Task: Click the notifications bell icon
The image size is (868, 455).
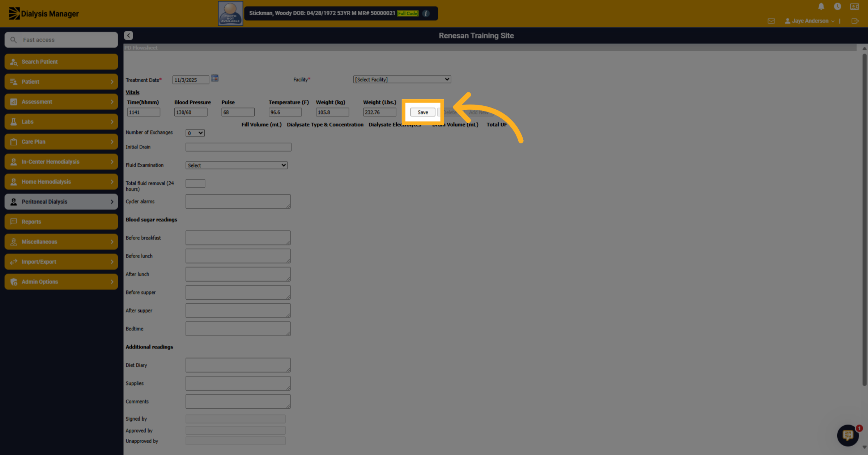Action: (821, 7)
